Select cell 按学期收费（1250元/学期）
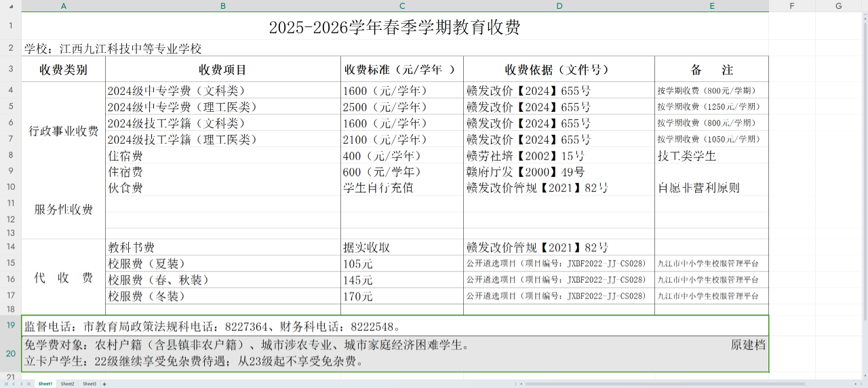 712,106
